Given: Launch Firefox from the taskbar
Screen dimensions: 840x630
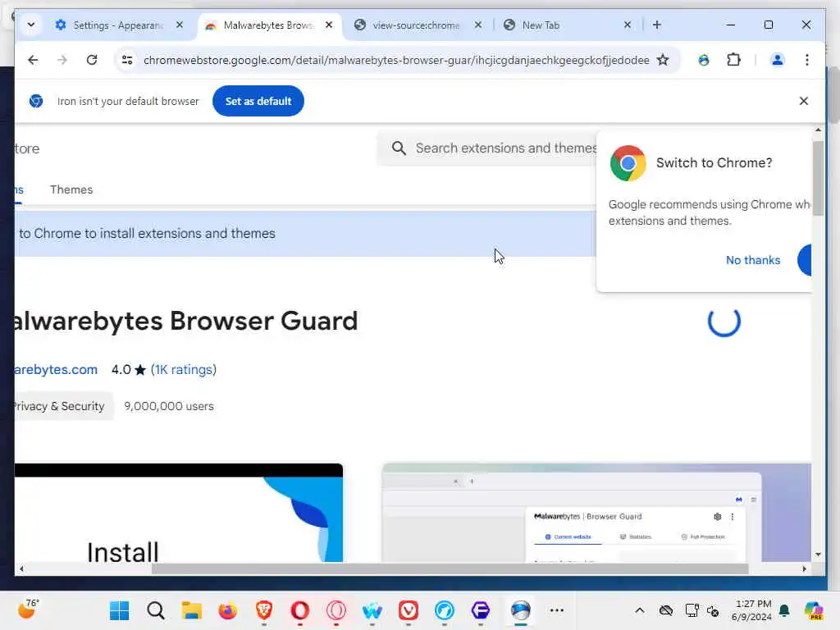Looking at the screenshot, I should (228, 610).
